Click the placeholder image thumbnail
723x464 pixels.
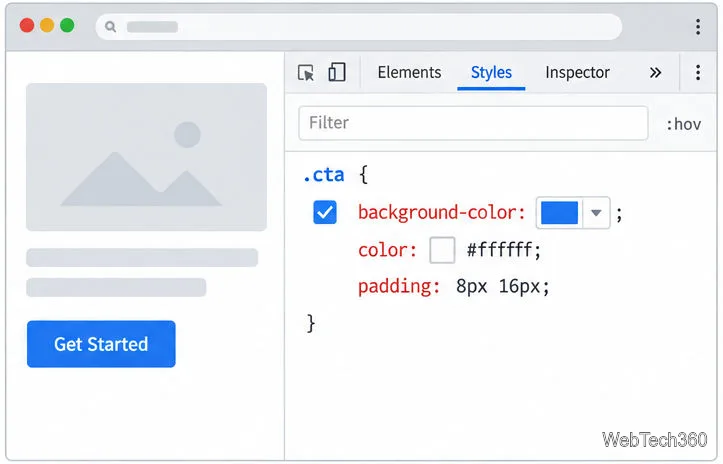(x=146, y=157)
